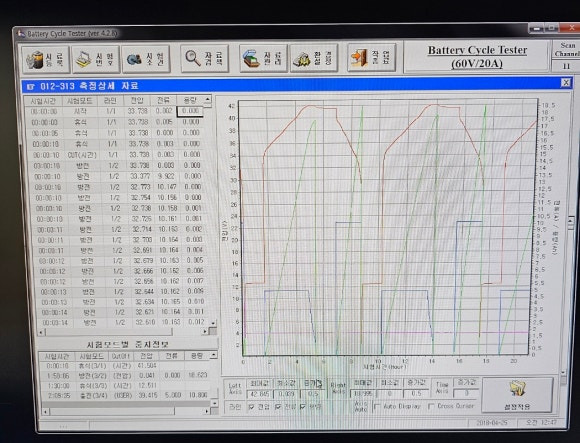Screen dimensions: 580x443
Task: Select the voltage cell 32.610 in the last row
Action: [x=145, y=322]
